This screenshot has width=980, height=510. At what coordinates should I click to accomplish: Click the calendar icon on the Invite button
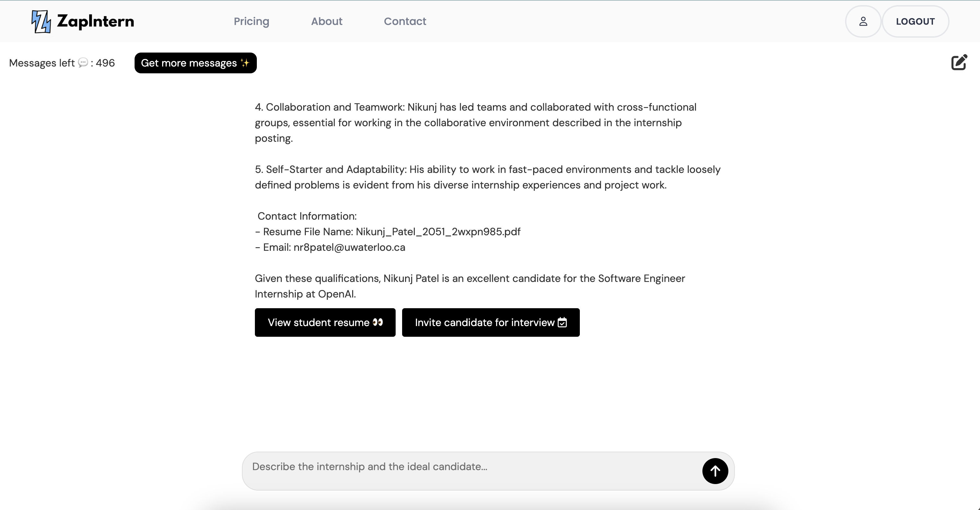(x=562, y=322)
